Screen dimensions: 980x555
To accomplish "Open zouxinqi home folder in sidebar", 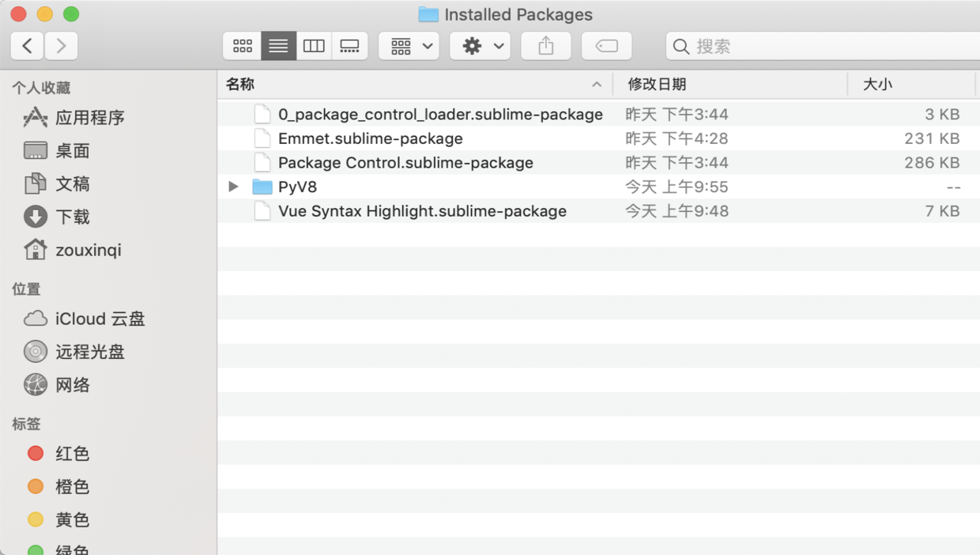I will coord(89,250).
